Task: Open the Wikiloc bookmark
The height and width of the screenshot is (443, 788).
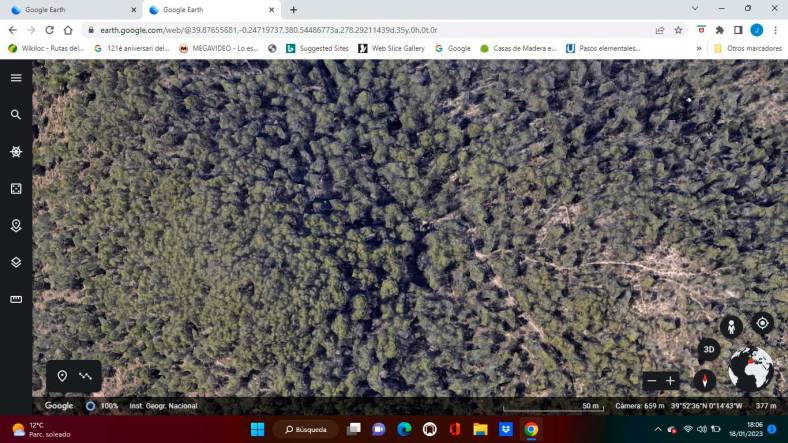Action: tap(46, 48)
